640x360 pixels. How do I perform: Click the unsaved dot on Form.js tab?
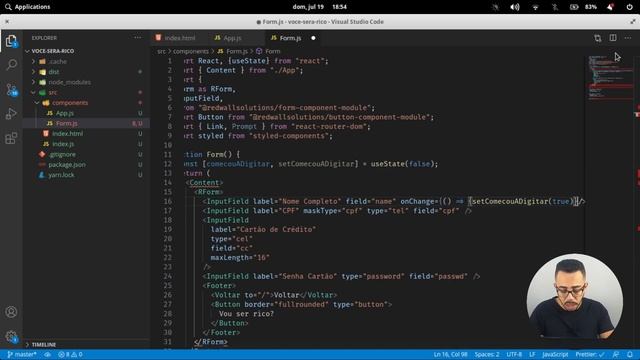pos(313,38)
